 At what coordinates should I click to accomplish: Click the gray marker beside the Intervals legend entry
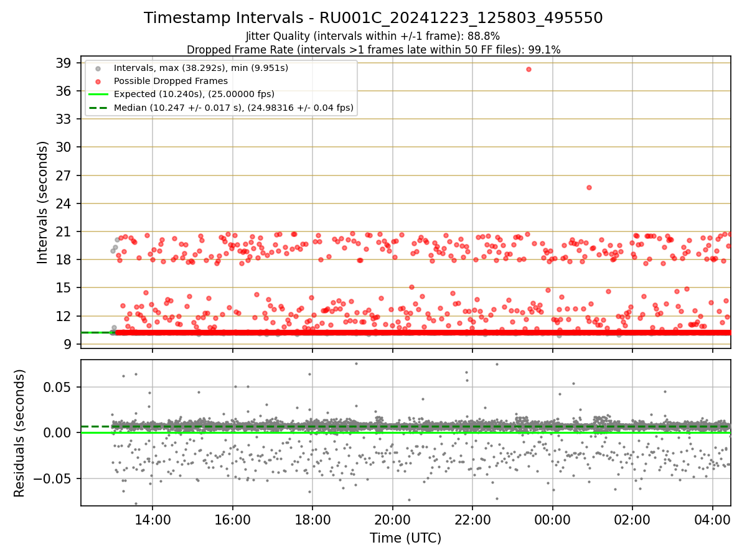(x=97, y=67)
